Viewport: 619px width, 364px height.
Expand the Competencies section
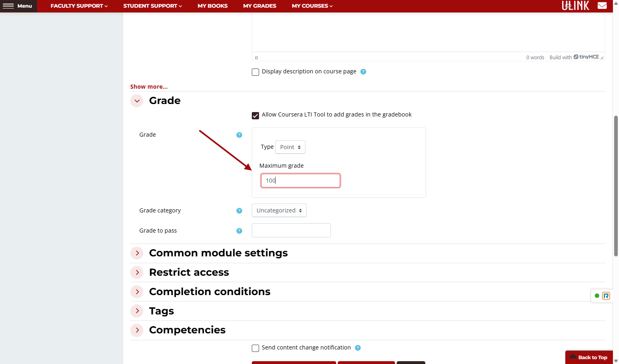137,330
